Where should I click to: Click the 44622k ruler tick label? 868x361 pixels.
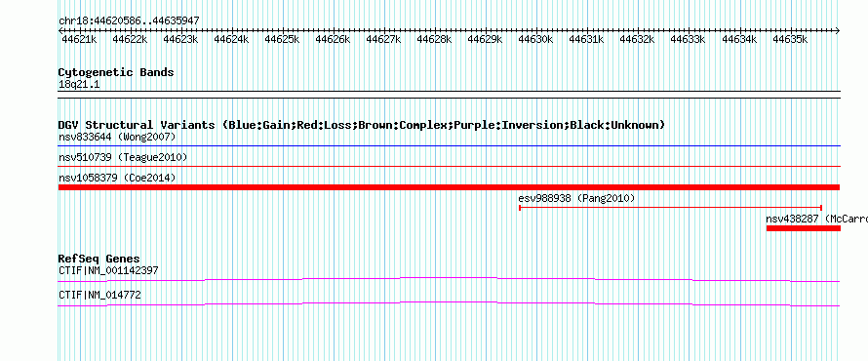point(130,40)
